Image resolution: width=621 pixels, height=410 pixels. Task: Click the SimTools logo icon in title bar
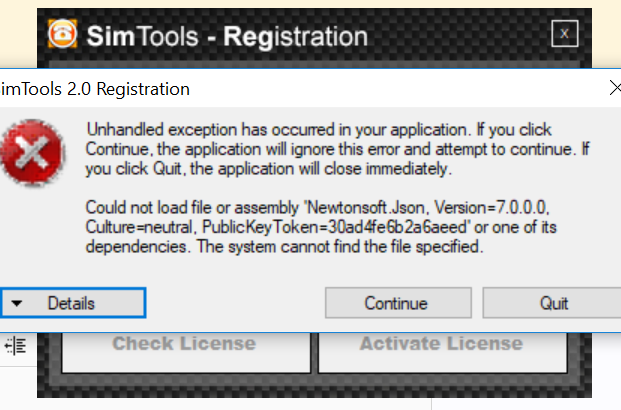pyautogui.click(x=62, y=34)
